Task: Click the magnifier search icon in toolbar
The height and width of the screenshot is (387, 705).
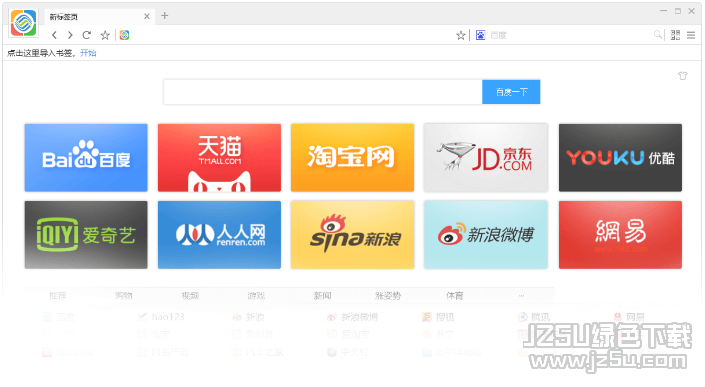Action: point(658,35)
